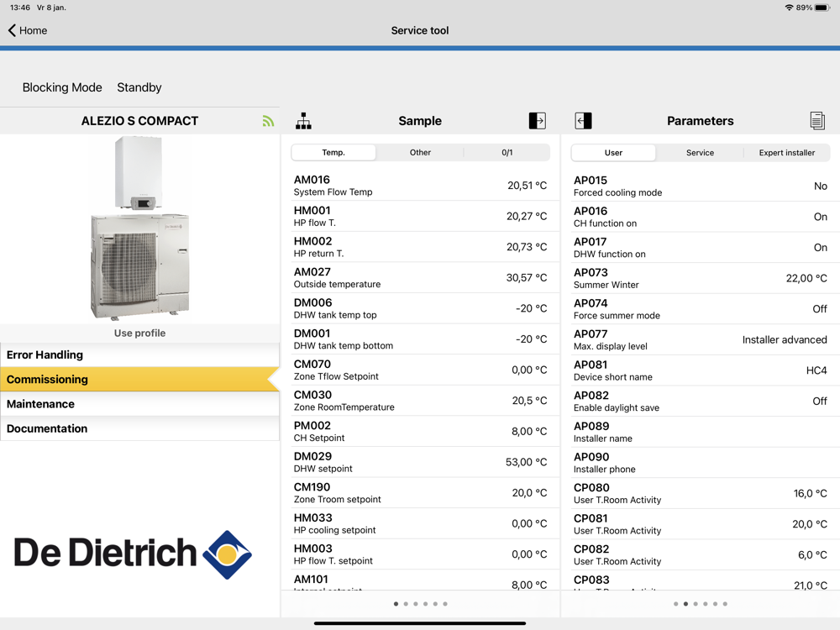Select AM027 Outside temperature row
This screenshot has height=630, width=840.
tap(421, 277)
